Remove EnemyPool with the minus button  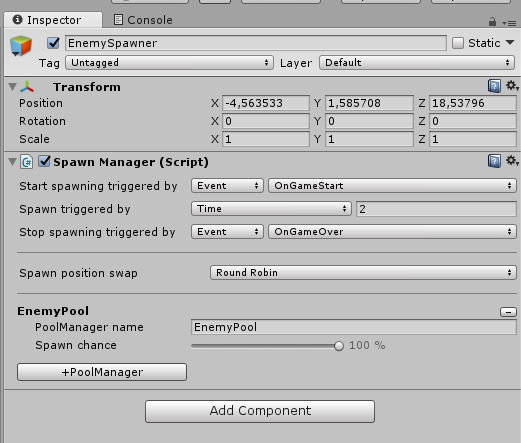coord(508,312)
